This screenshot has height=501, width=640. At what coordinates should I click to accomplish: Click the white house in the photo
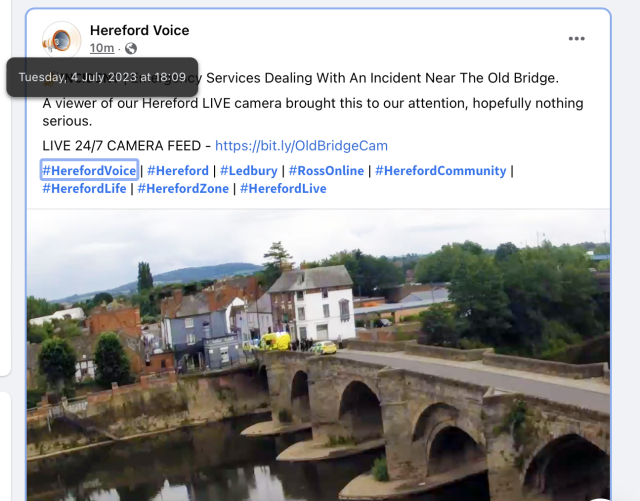point(311,304)
